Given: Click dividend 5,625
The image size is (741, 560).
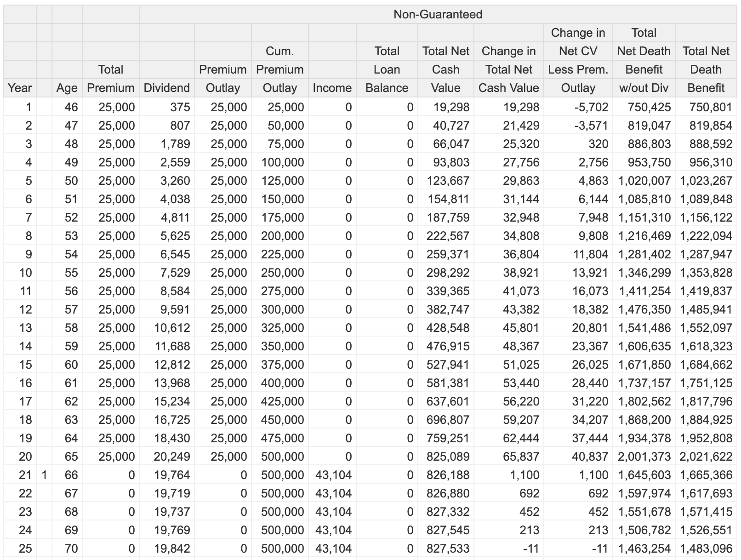Looking at the screenshot, I should tap(167, 236).
